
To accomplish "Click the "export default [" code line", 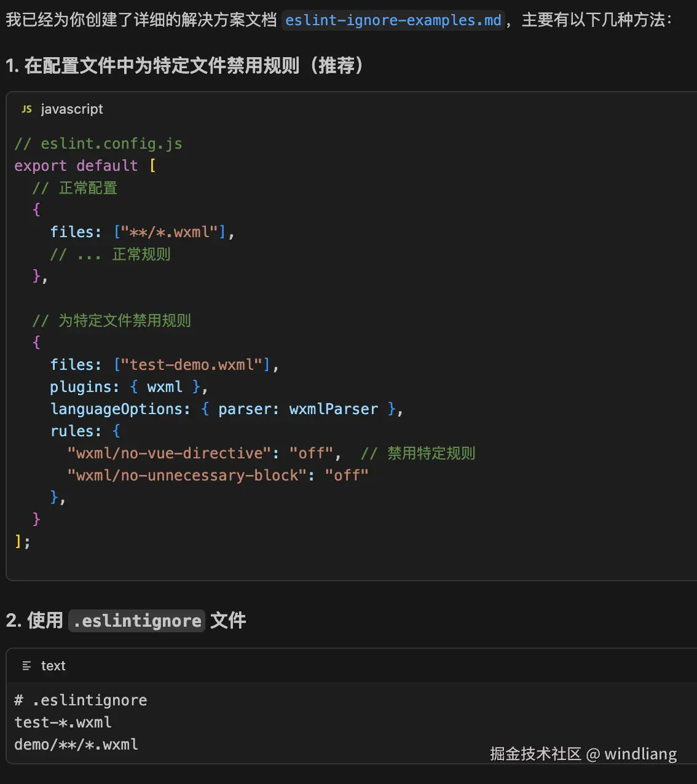I will click(x=85, y=166).
